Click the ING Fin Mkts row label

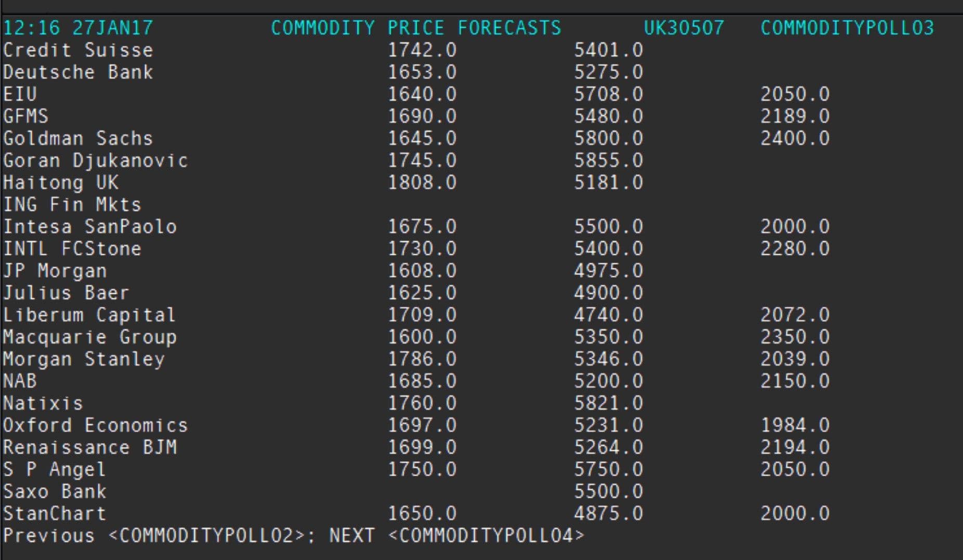(72, 204)
